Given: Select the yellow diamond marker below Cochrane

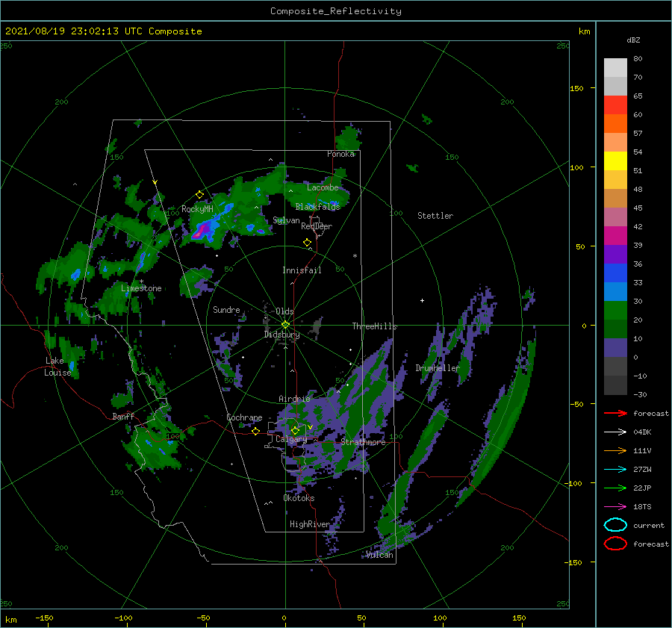Looking at the screenshot, I should pyautogui.click(x=255, y=432).
